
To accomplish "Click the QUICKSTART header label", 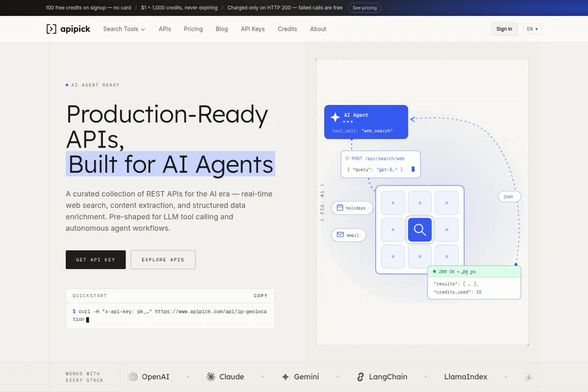I will (89, 296).
